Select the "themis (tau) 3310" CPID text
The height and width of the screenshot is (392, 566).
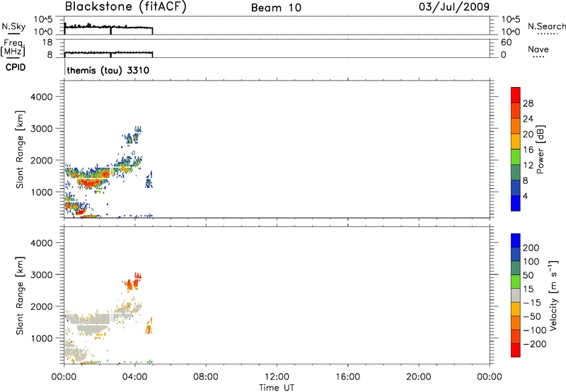[108, 70]
